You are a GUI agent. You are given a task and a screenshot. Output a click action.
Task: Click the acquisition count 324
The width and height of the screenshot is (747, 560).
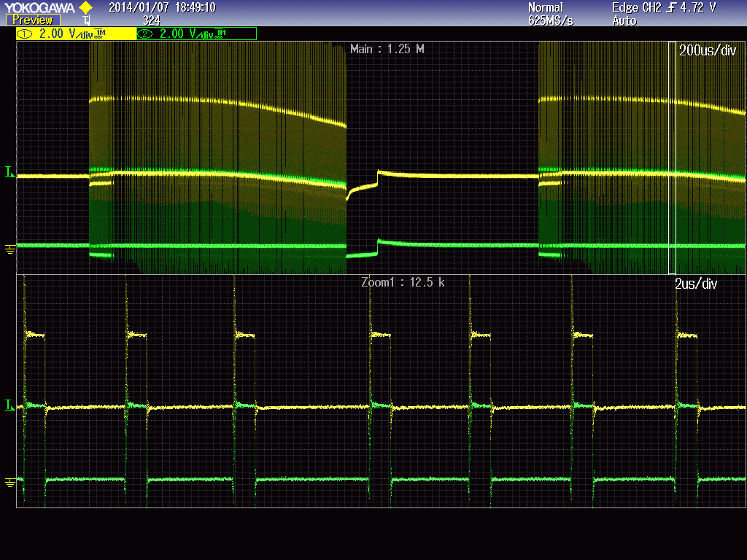(x=152, y=20)
